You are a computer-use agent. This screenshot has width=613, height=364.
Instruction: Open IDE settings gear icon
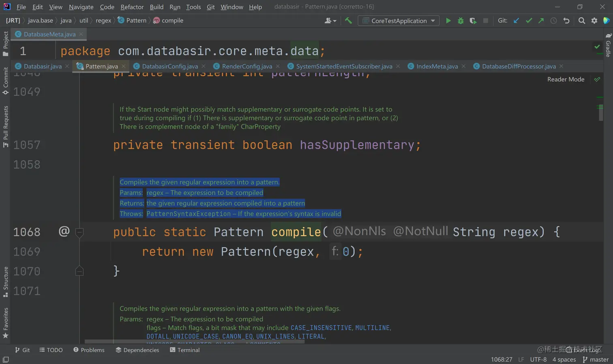594,21
